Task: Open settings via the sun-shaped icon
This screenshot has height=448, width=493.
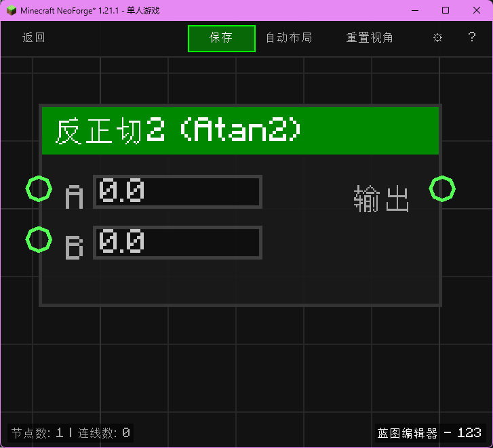Action: click(x=437, y=38)
